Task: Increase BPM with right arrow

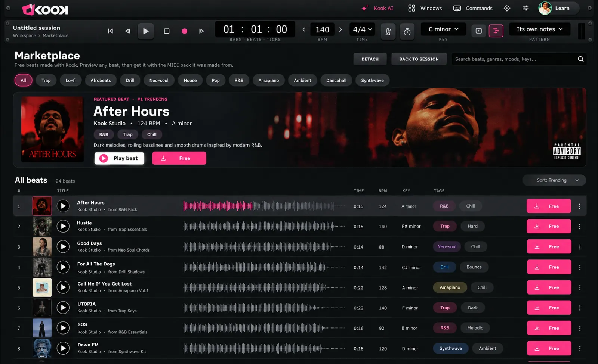Action: click(340, 29)
